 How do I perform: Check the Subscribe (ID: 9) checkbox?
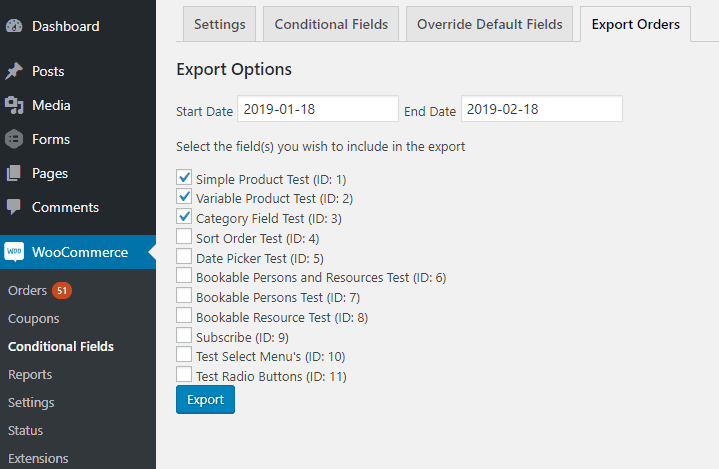coord(184,335)
